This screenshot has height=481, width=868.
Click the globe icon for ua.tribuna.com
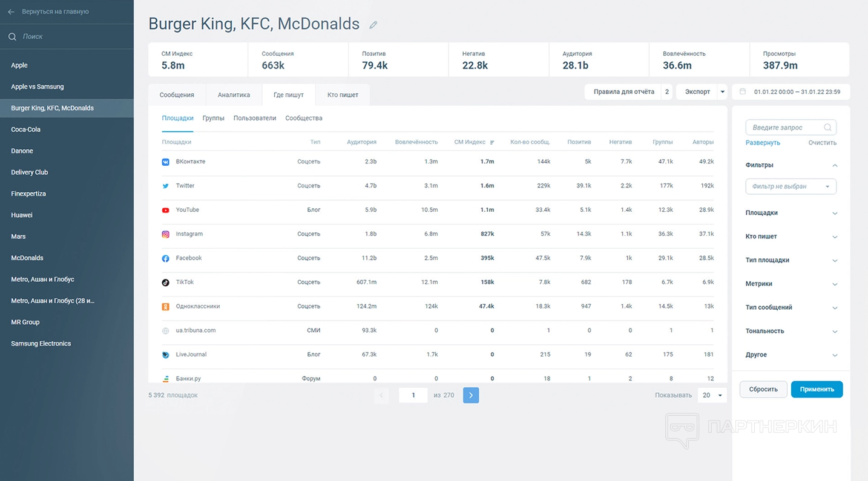[x=165, y=331]
